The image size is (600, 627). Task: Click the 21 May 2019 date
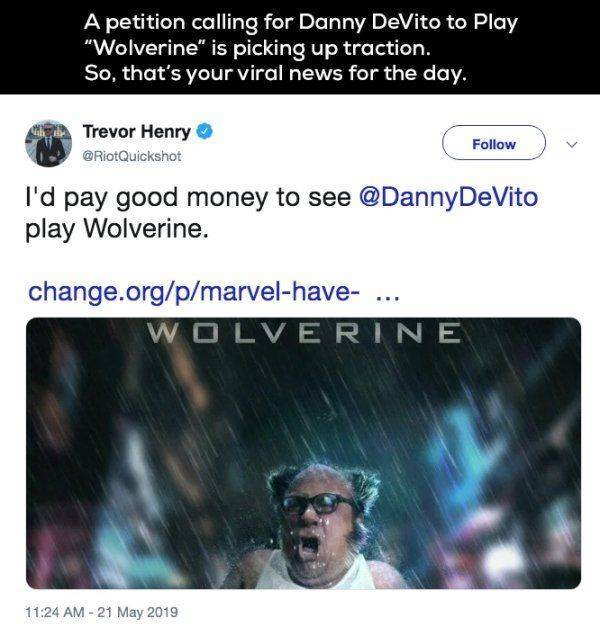[138, 612]
